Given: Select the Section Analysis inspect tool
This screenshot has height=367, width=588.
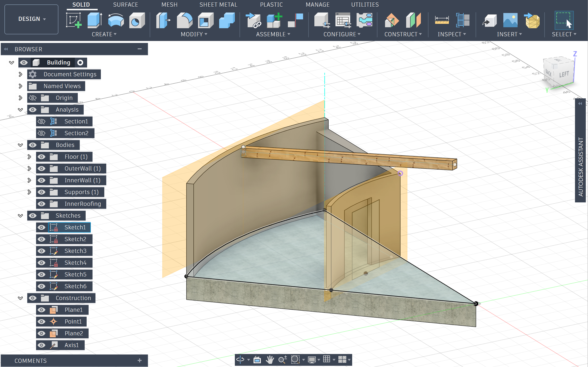Looking at the screenshot, I should pyautogui.click(x=463, y=20).
